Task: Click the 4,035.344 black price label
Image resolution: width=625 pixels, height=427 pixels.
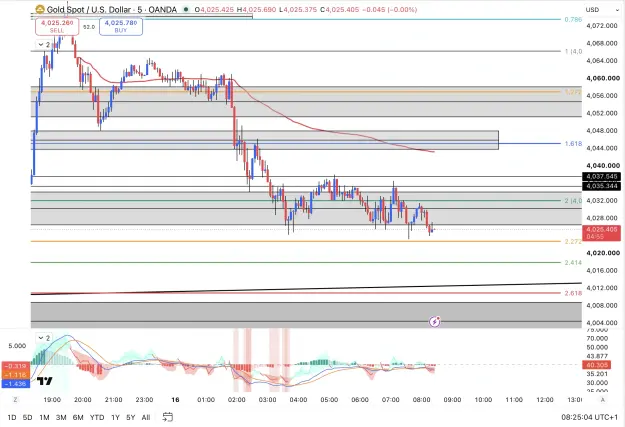Action: 601,186
